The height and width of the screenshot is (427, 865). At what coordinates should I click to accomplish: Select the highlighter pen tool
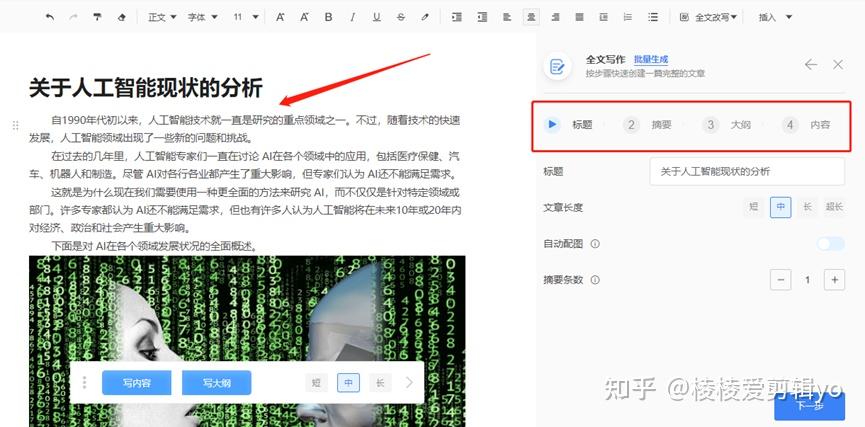pyautogui.click(x=425, y=17)
